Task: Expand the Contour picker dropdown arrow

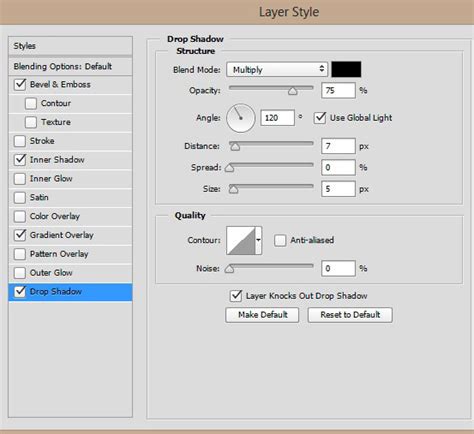Action: tap(259, 240)
